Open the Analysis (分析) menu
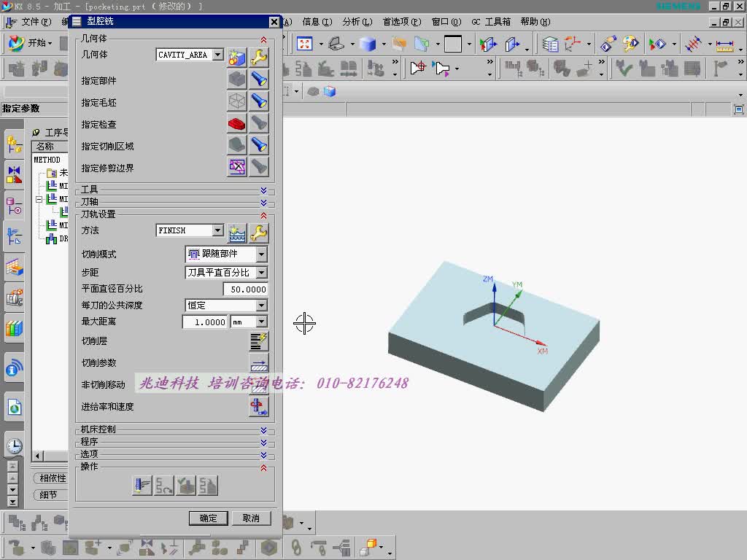This screenshot has height=560, width=747. click(357, 22)
